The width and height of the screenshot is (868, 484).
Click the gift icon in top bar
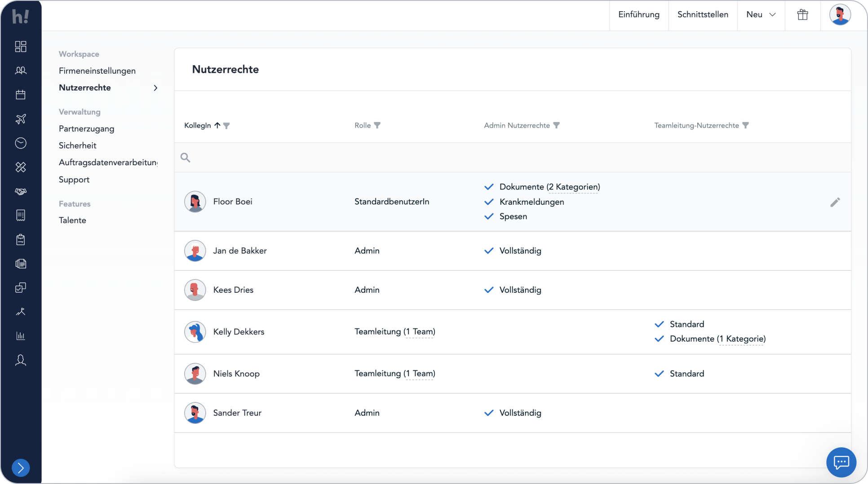pos(802,15)
